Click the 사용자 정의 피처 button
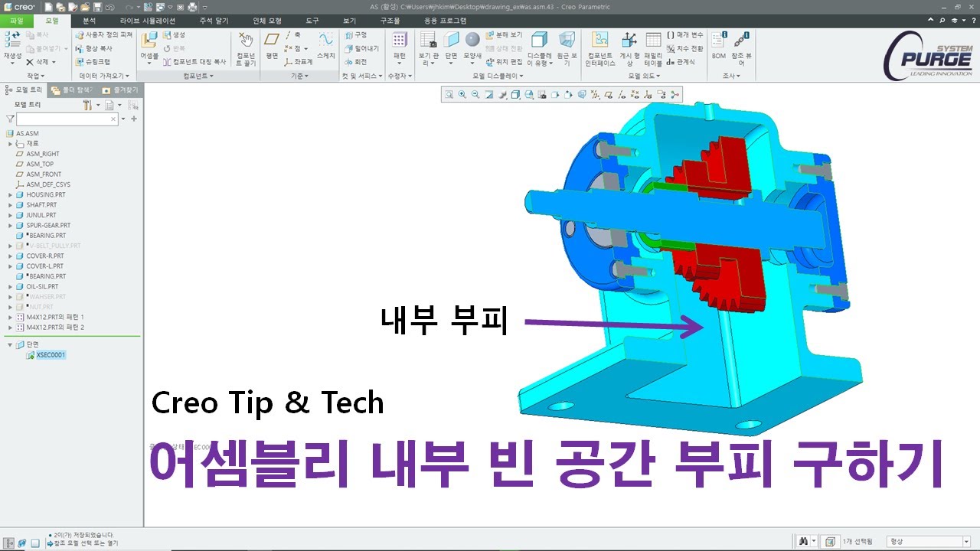The width and height of the screenshot is (980, 551). 104,35
